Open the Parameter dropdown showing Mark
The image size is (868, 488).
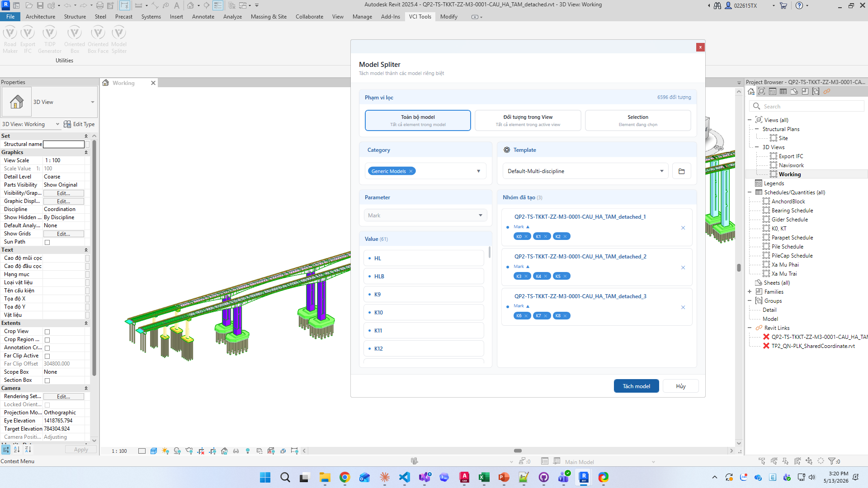425,216
